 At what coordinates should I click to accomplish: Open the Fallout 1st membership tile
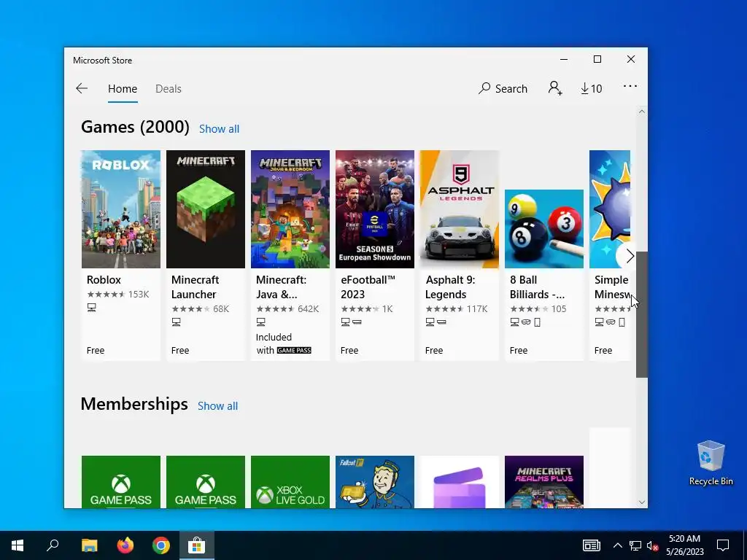click(x=375, y=482)
